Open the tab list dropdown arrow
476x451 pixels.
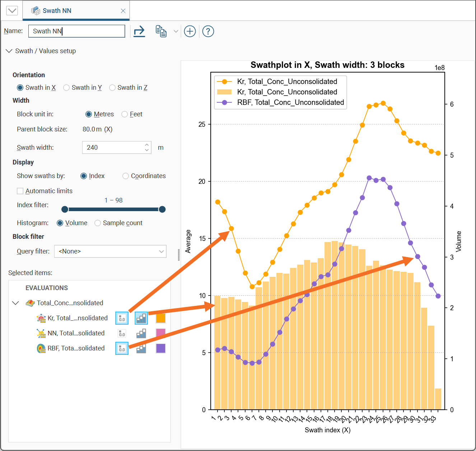click(x=12, y=10)
